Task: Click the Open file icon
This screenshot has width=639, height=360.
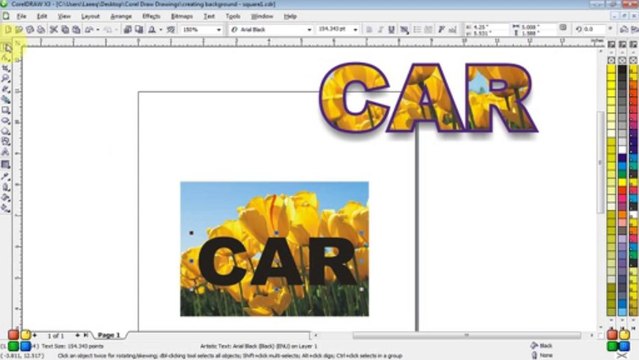Action: pyautogui.click(x=19, y=30)
